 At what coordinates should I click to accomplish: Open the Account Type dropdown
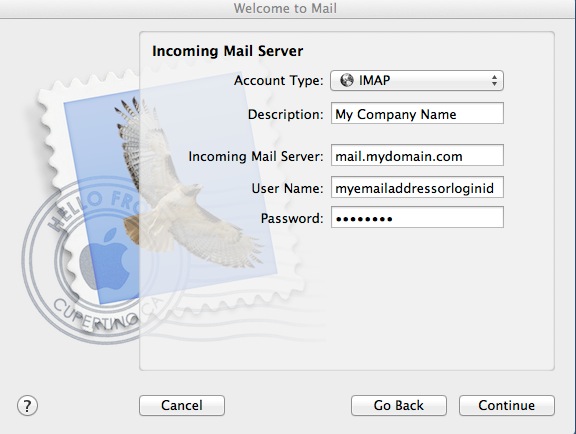(417, 80)
